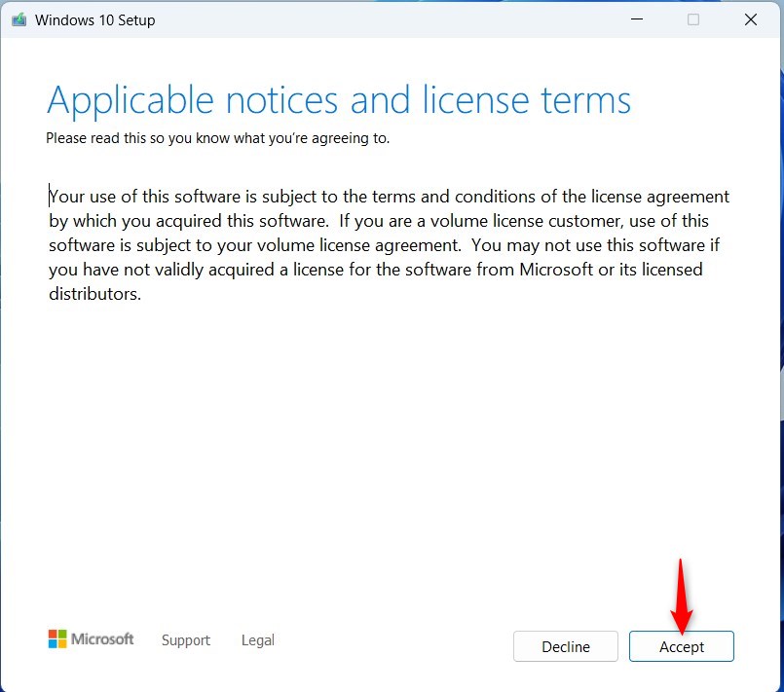Open the Legal link
Screen dimensions: 784x692
(257, 640)
